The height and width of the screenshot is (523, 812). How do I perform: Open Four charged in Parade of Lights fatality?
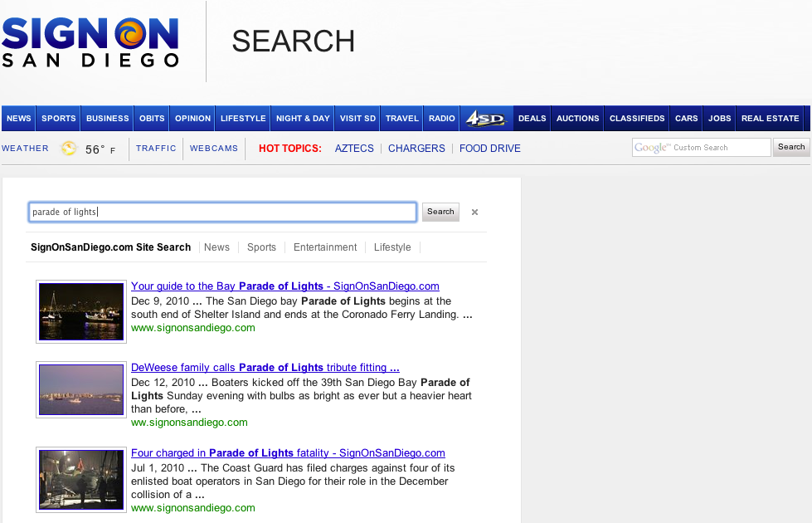tap(288, 453)
